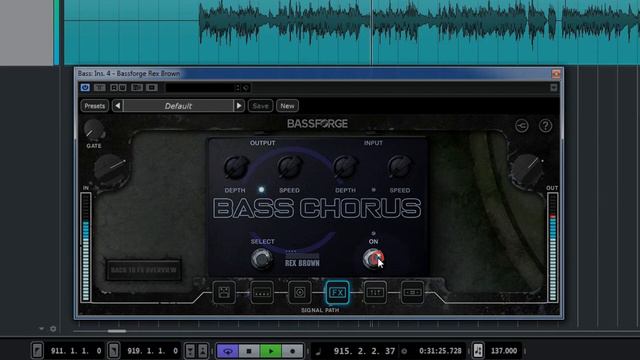The width and height of the screenshot is (640, 360).
Task: Click the tempo value 137.000
Action: click(504, 351)
